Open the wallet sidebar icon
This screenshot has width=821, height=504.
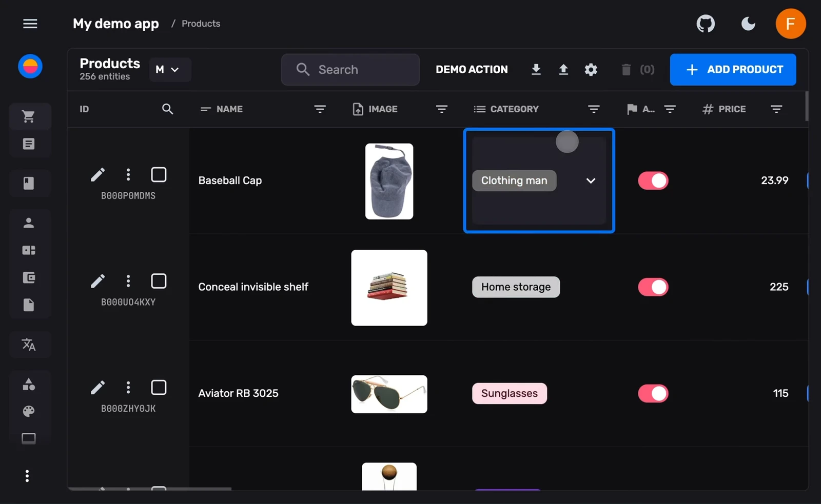point(29,278)
